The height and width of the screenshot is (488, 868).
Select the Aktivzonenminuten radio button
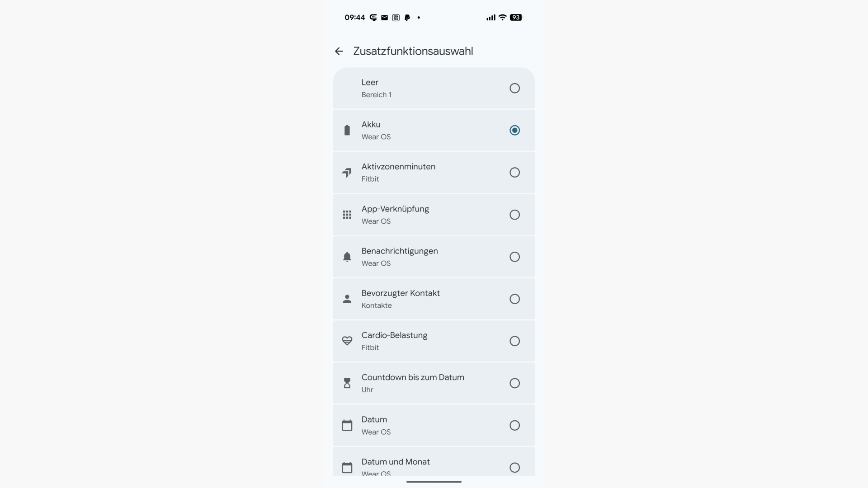514,173
